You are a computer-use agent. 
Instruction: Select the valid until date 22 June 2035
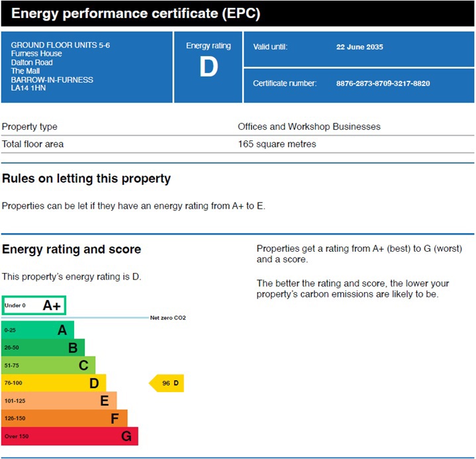tap(359, 47)
